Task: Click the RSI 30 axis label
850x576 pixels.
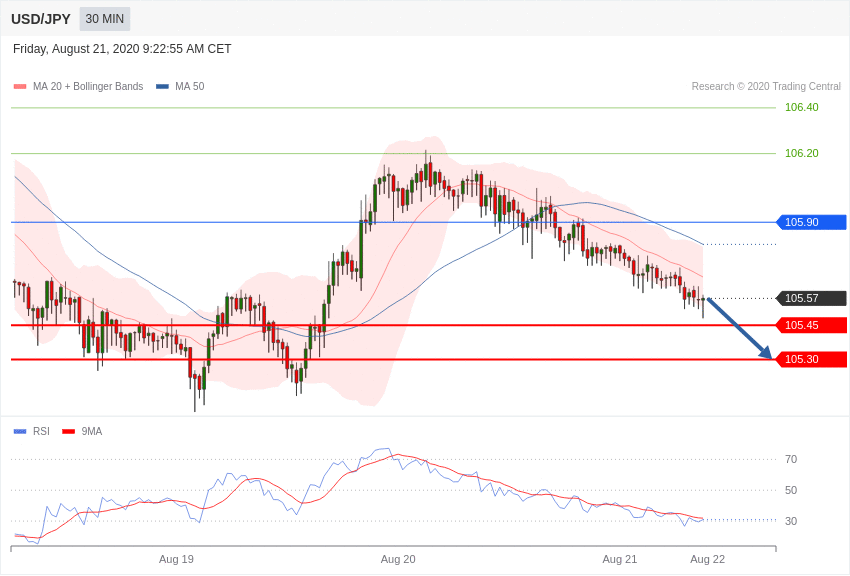Action: (x=791, y=521)
